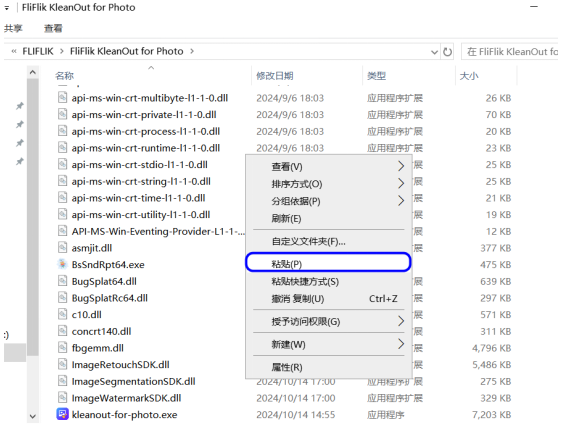Open the 查看 ribbon tab

[53, 28]
